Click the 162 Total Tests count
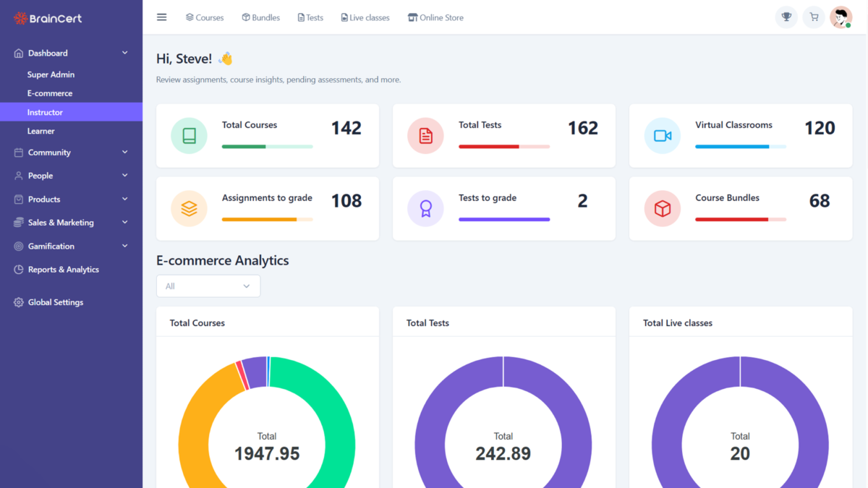This screenshot has width=868, height=488. tap(583, 128)
